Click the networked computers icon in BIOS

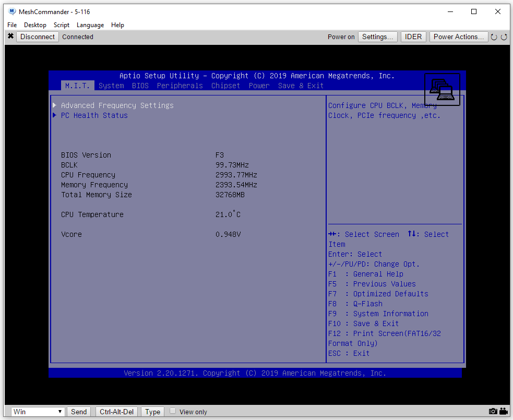pos(442,90)
